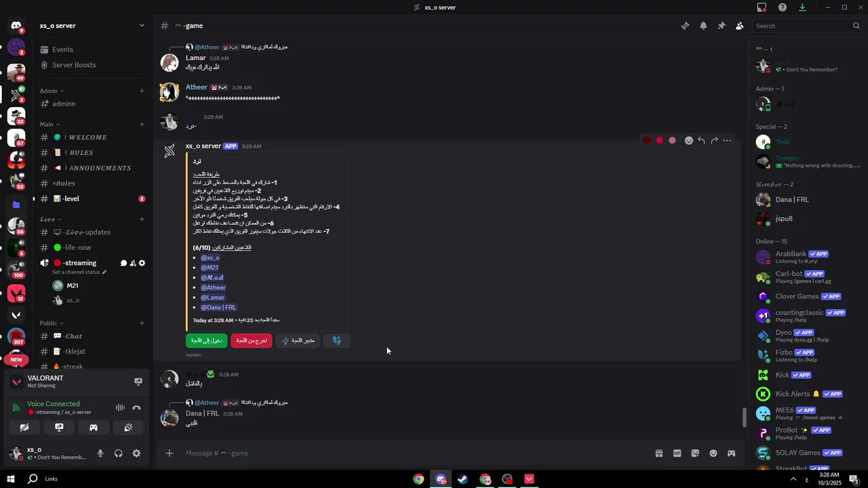The image size is (868, 488).
Task: Open the soundboard button
Action: click(x=128, y=428)
